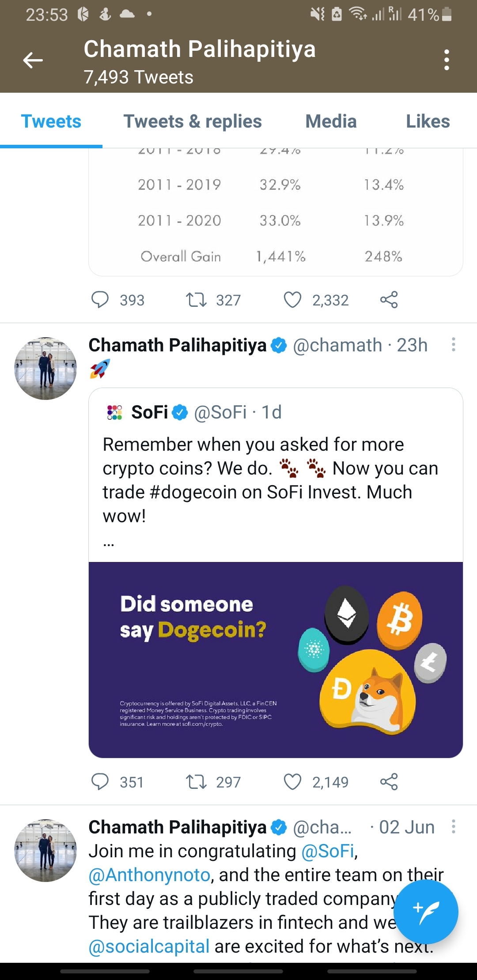Like the tweet with 2,149 likes
The width and height of the screenshot is (477, 980).
click(x=292, y=782)
